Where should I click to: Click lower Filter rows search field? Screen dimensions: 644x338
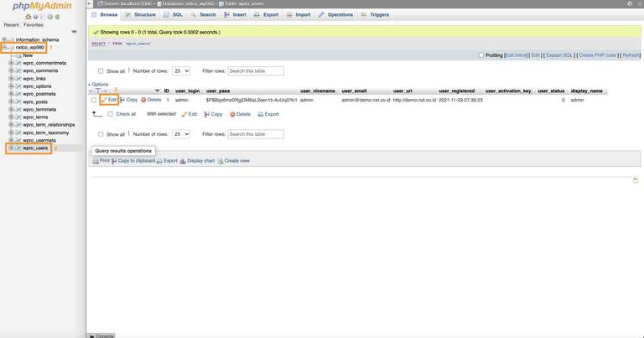tap(256, 134)
